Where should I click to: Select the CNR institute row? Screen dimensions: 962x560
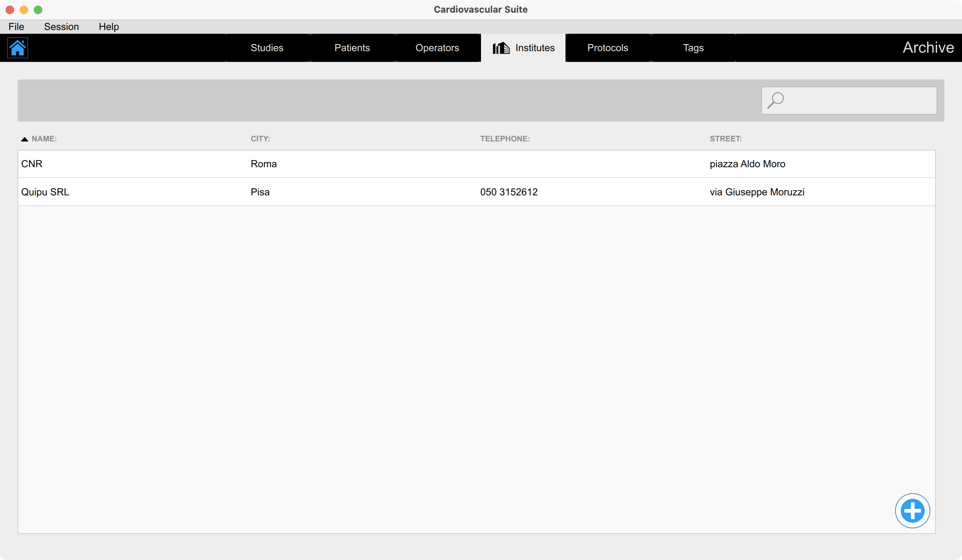tap(476, 164)
